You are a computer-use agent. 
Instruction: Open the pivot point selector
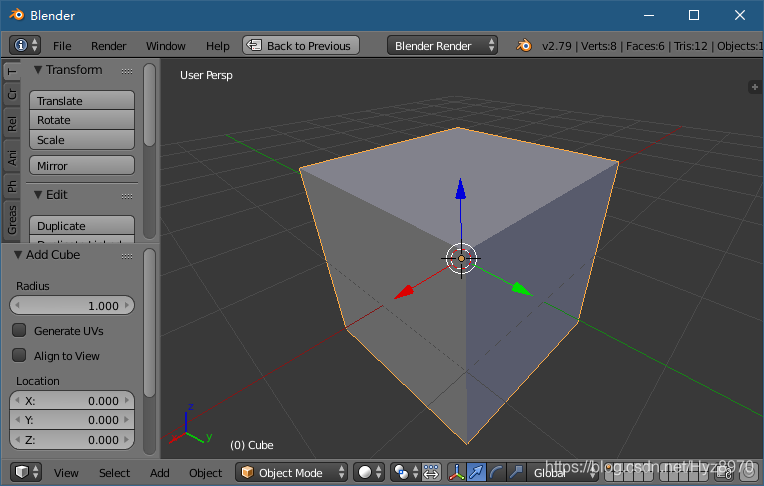405,472
